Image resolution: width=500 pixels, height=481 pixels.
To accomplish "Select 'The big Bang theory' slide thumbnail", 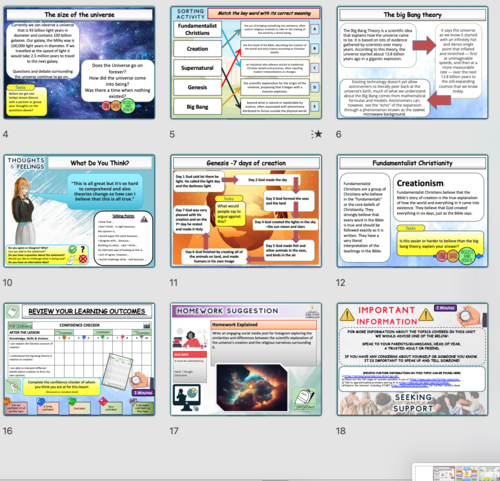I will coord(413,63).
